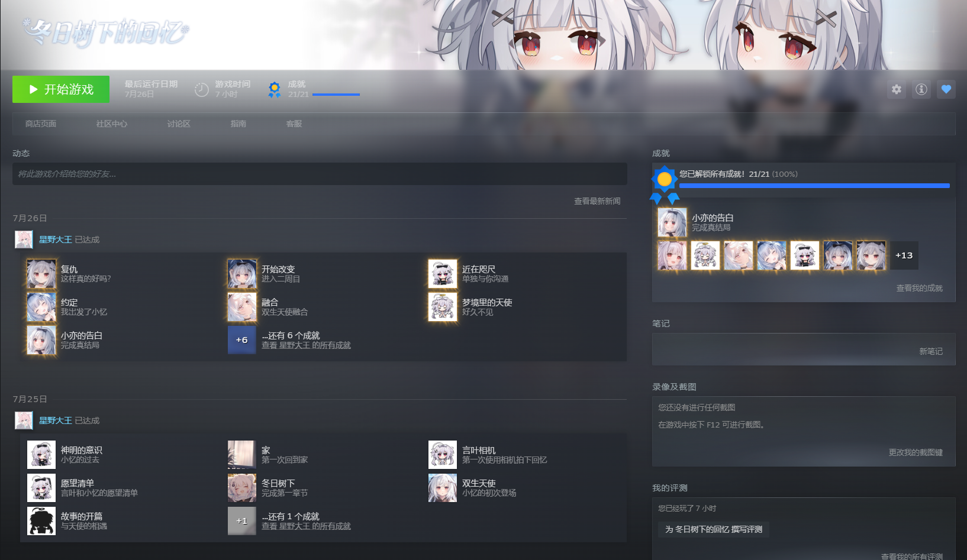The image size is (967, 560).
Task: Click the +6 more achievements tile
Action: click(x=242, y=340)
